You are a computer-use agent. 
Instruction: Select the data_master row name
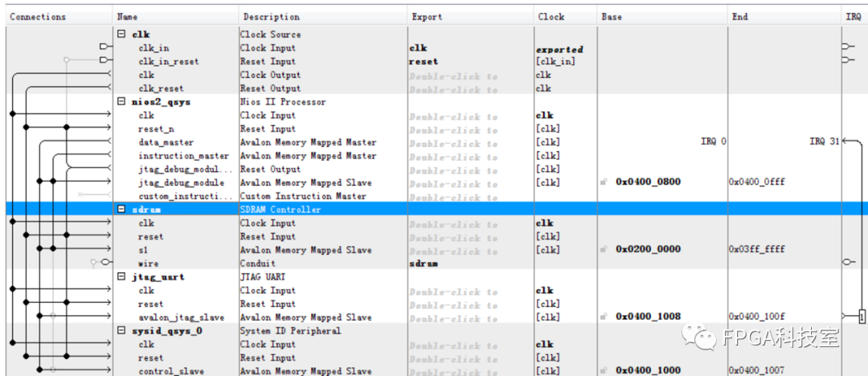166,142
